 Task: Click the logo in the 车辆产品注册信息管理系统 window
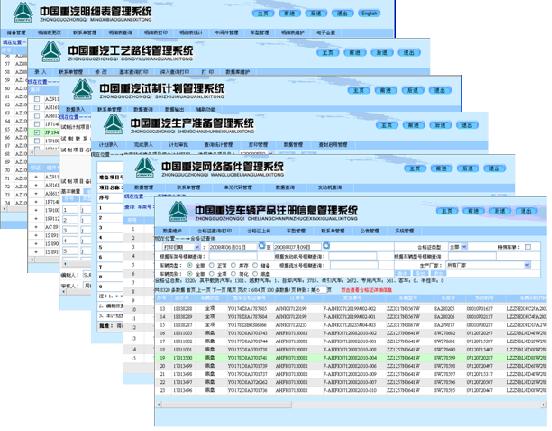tap(178, 211)
